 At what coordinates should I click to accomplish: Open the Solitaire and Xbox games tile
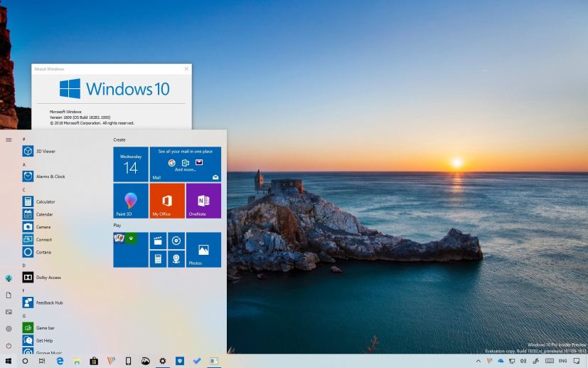(131, 250)
